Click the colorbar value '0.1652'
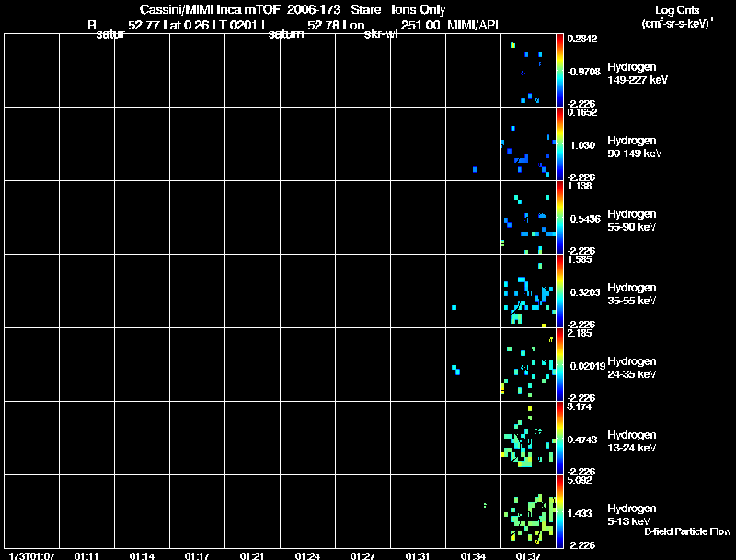This screenshot has width=736, height=560. tap(582, 112)
